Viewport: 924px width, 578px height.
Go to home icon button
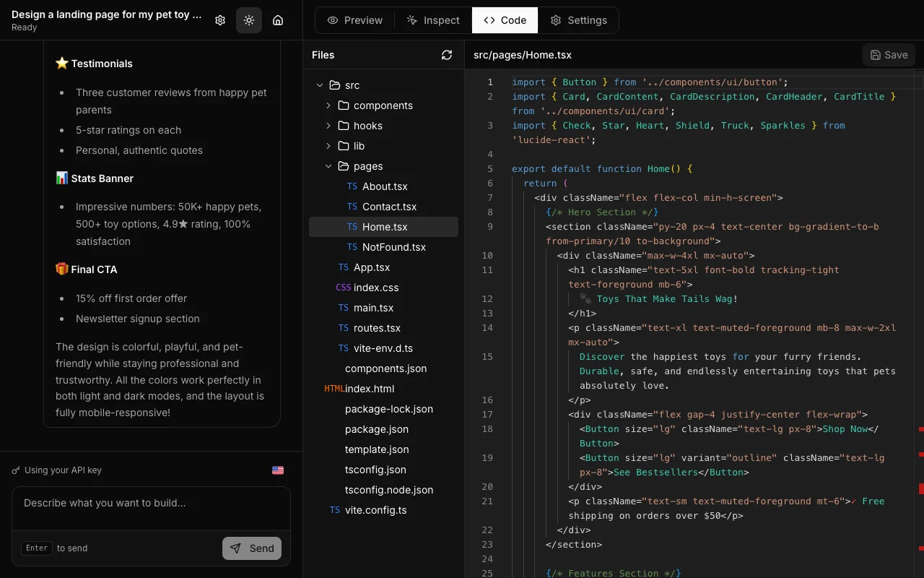coord(278,20)
